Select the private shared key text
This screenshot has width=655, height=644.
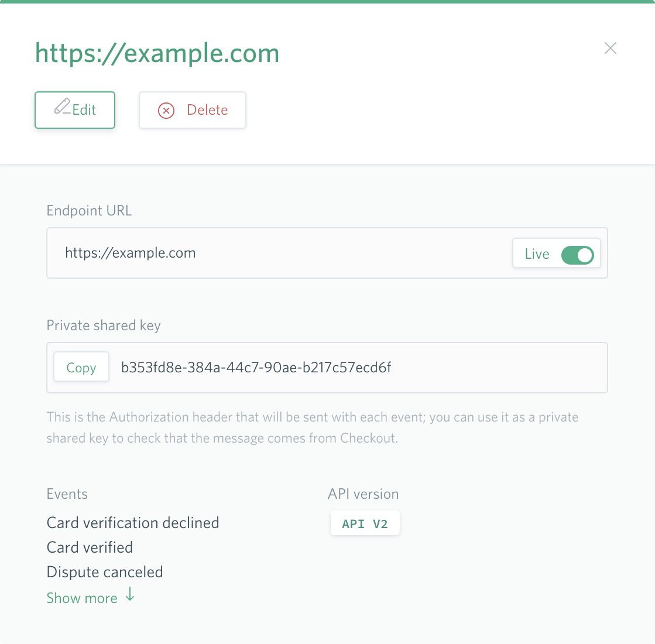click(x=256, y=367)
